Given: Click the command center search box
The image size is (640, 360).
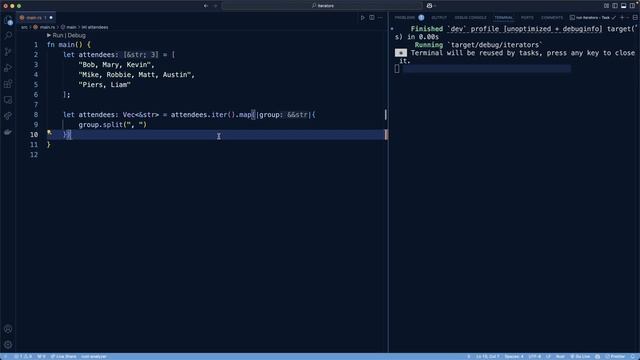Looking at the screenshot, I should coord(322,6).
